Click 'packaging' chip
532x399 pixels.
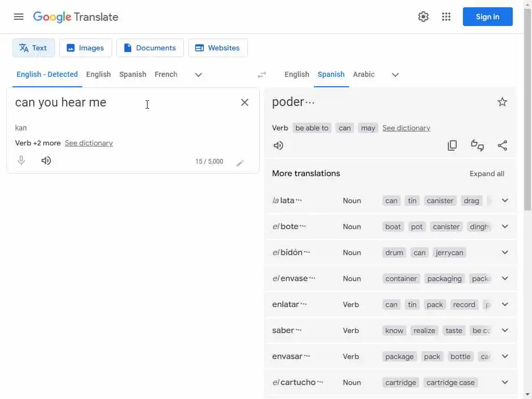coord(444,278)
